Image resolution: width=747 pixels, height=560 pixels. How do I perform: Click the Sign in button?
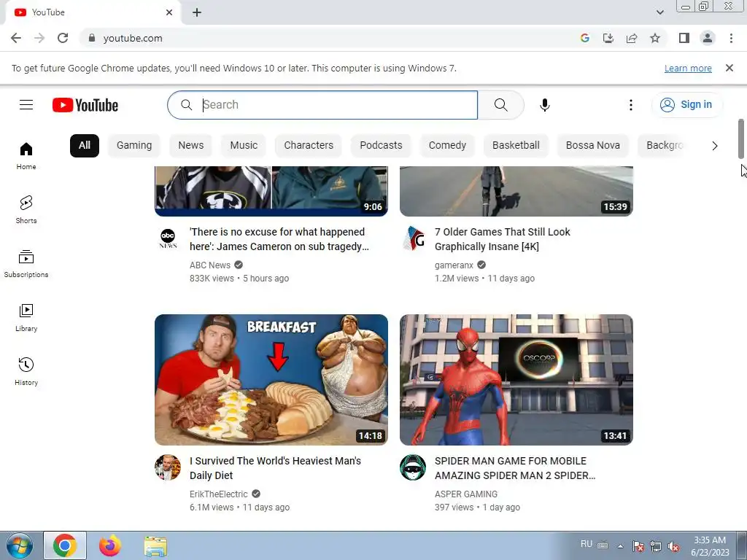pos(687,105)
